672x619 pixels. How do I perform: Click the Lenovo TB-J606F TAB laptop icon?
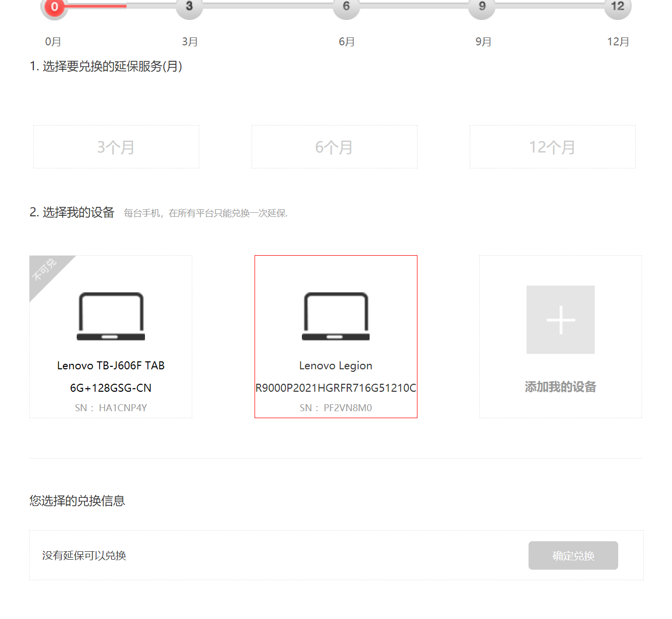coord(111,316)
